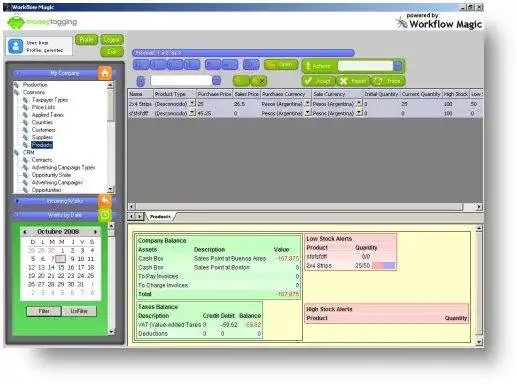The image size is (517, 384).
Task: Select Countries in the navigation tree
Action: [42, 122]
